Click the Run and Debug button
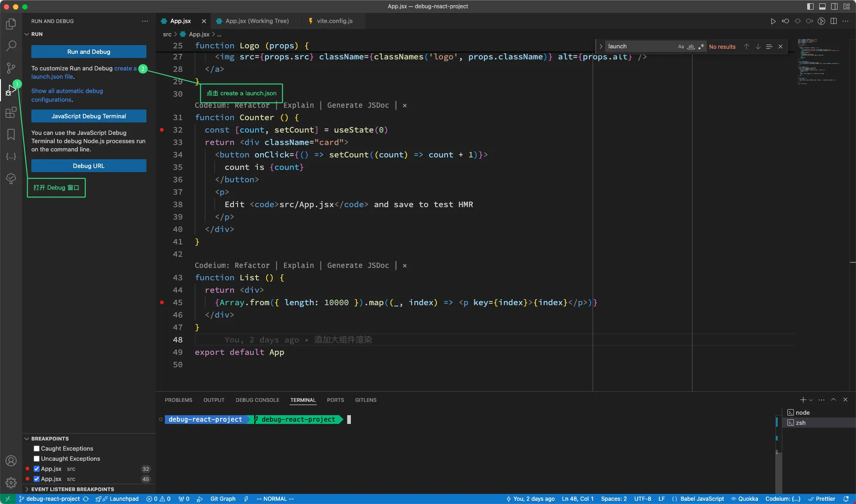Image resolution: width=856 pixels, height=504 pixels. pyautogui.click(x=89, y=52)
